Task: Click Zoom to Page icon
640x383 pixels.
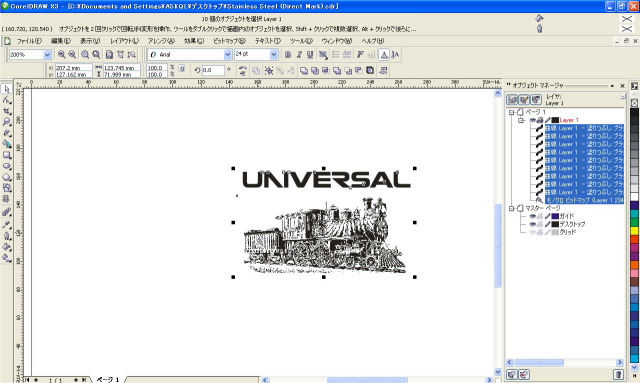Action: tap(109, 54)
